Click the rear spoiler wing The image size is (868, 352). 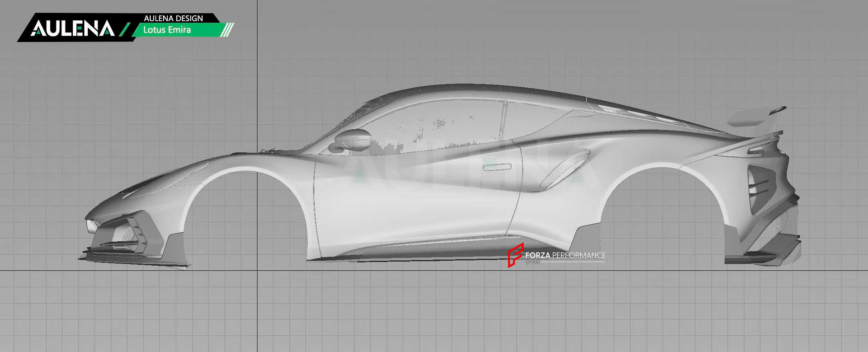tap(755, 116)
